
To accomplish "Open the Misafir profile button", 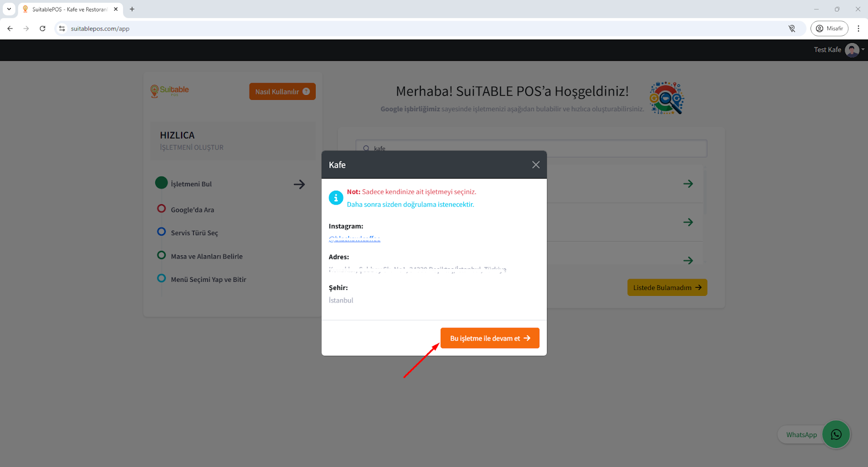I will coord(829,29).
